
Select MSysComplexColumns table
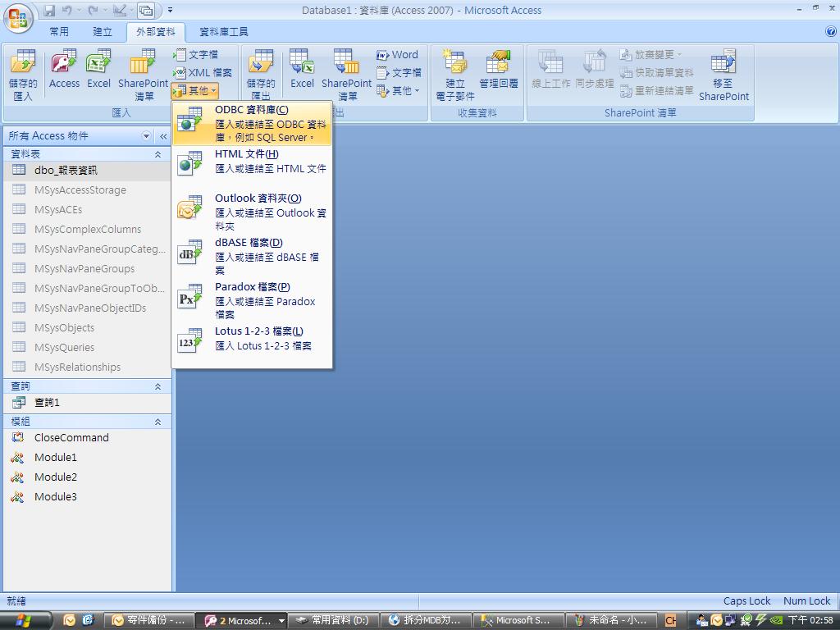(x=87, y=230)
